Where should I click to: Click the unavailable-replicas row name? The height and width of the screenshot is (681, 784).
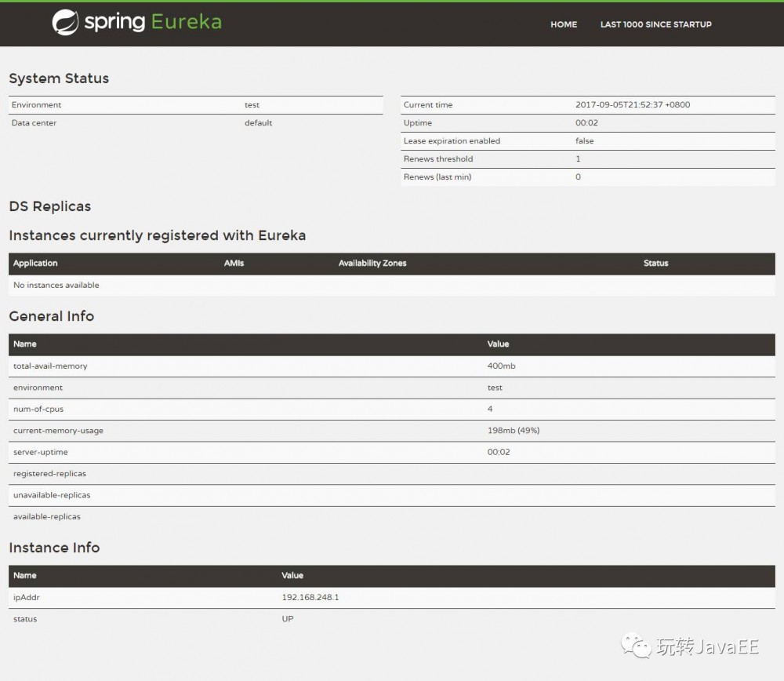click(x=52, y=495)
